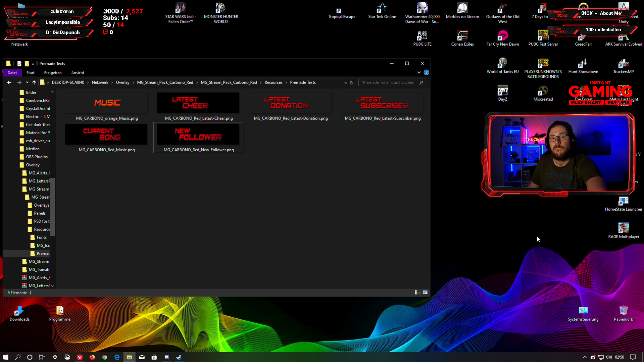Click the Back arrow in File Explorer
Viewport: 644px width, 362px height.
point(9,83)
